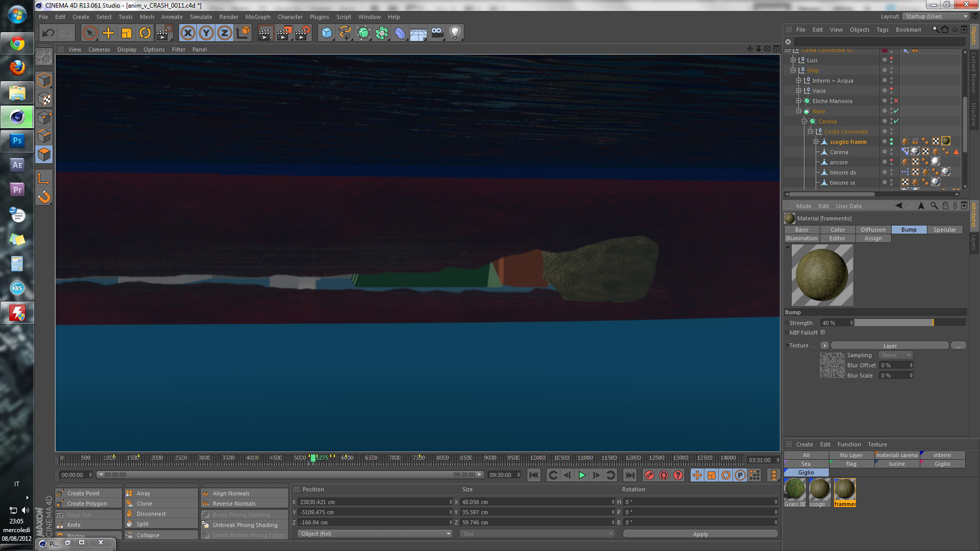
Task: Toggle X axis lock
Action: 188,33
